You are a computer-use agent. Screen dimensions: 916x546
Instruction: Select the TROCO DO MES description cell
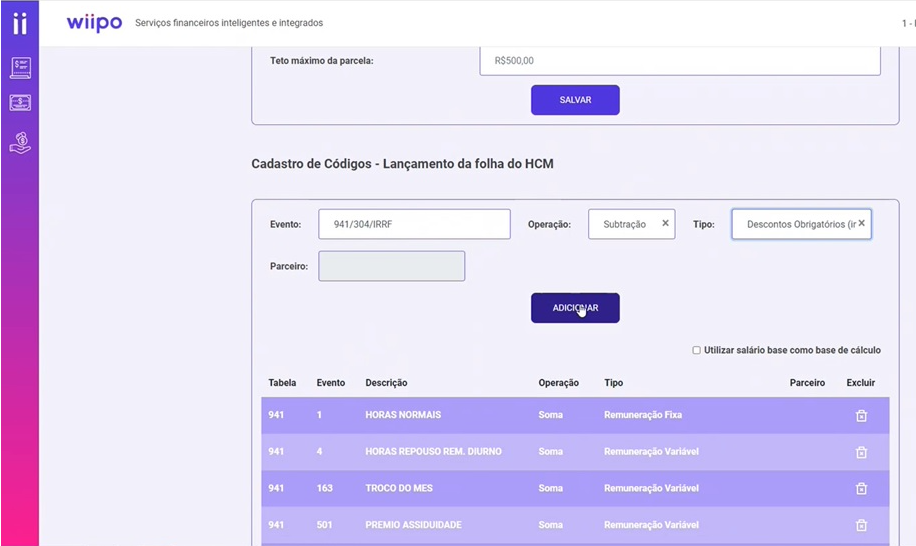[x=399, y=488]
